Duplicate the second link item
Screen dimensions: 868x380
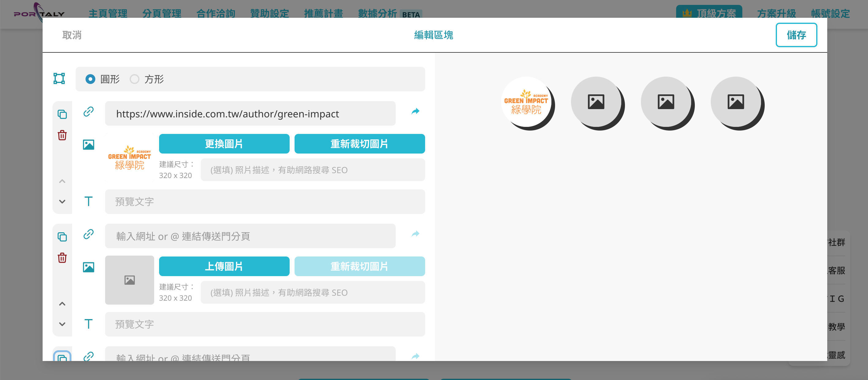pos(62,237)
